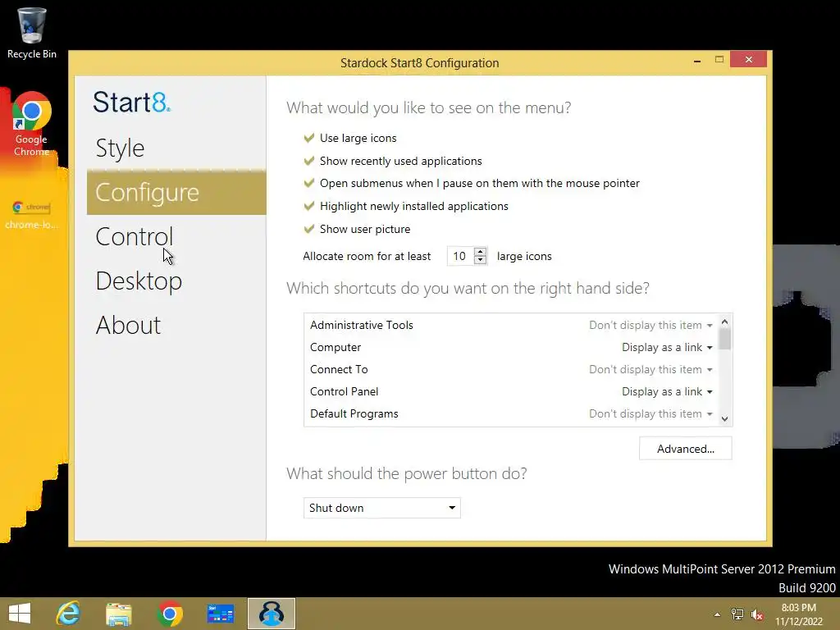Select the chrome-lo... desktop file icon
This screenshot has width=840, height=630.
[x=32, y=214]
